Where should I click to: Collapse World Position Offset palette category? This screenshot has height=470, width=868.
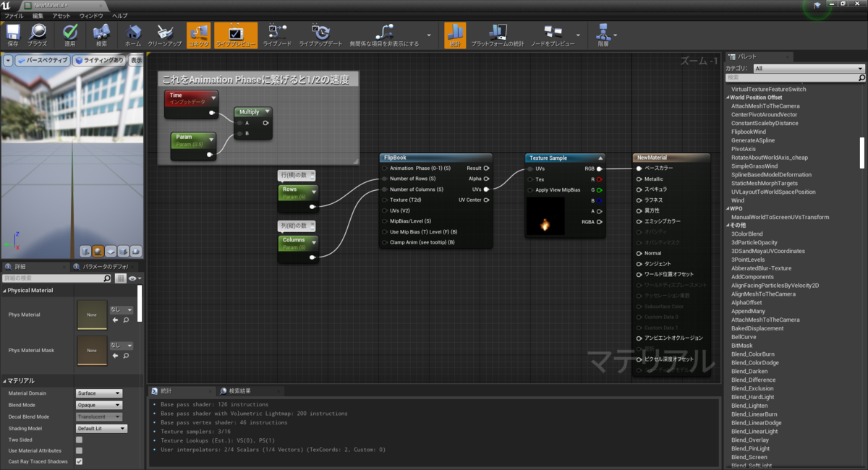(728, 98)
